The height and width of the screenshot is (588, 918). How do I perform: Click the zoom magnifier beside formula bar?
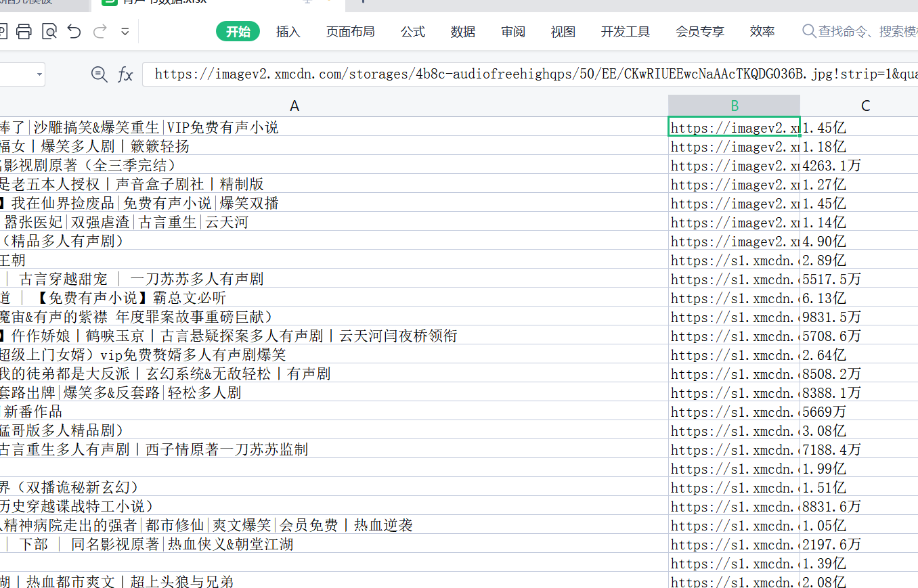[100, 74]
